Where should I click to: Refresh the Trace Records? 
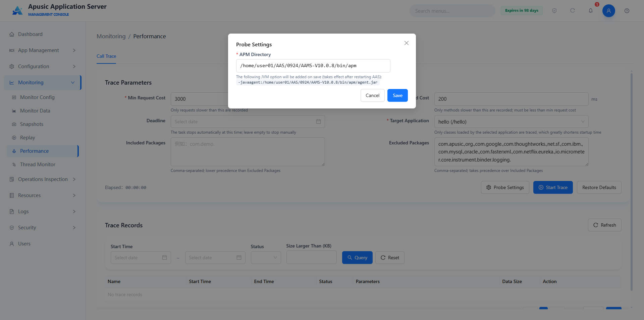point(604,225)
